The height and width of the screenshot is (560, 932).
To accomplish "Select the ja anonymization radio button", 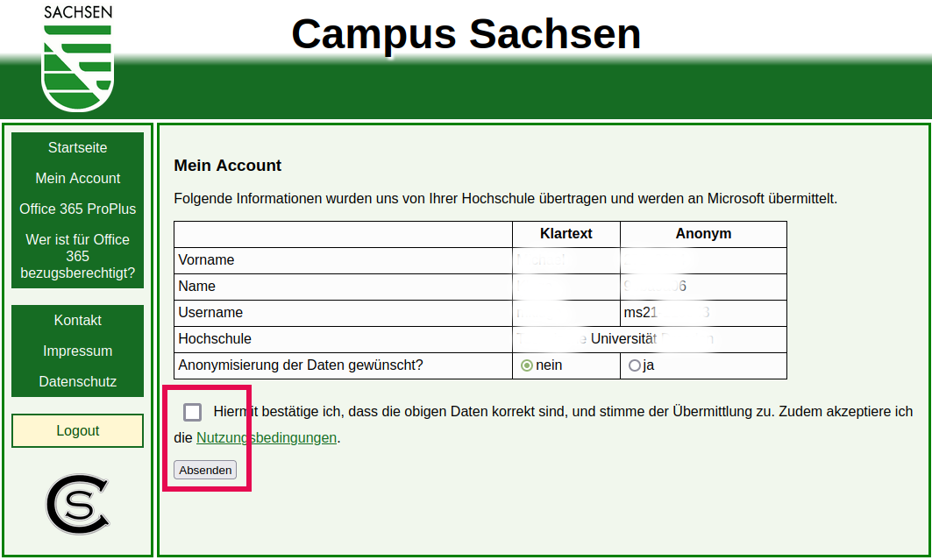I will pos(634,365).
